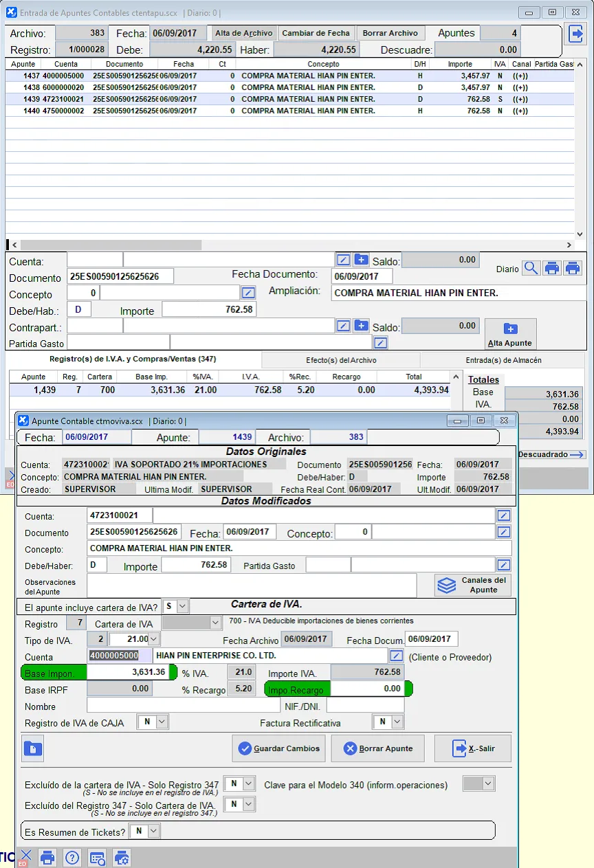
Task: Click the edit pencil icon next to Partida Gasto in main form
Action: [x=380, y=343]
